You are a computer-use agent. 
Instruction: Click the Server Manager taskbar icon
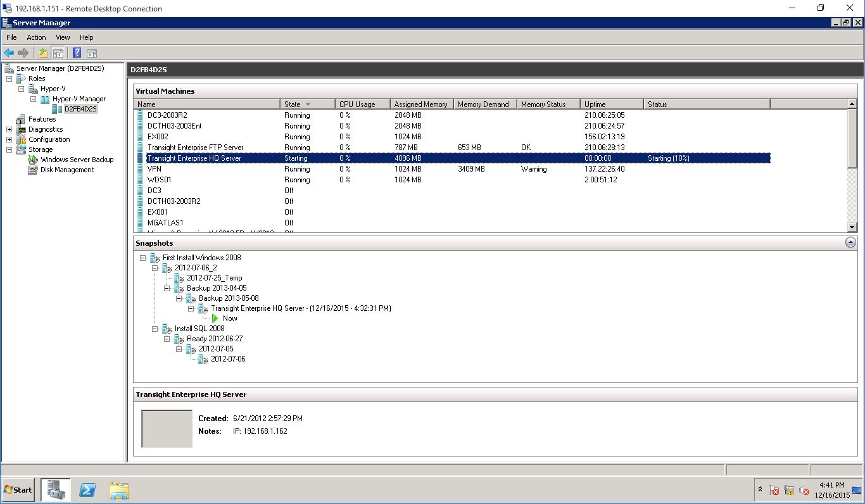(56, 490)
